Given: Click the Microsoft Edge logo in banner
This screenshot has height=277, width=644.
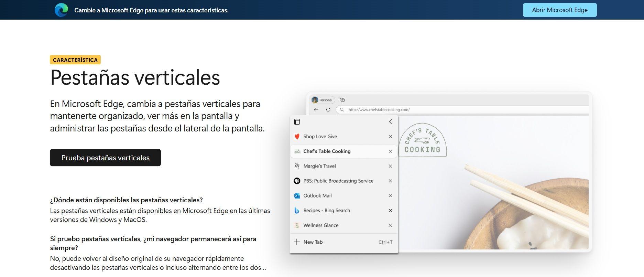Looking at the screenshot, I should point(61,10).
